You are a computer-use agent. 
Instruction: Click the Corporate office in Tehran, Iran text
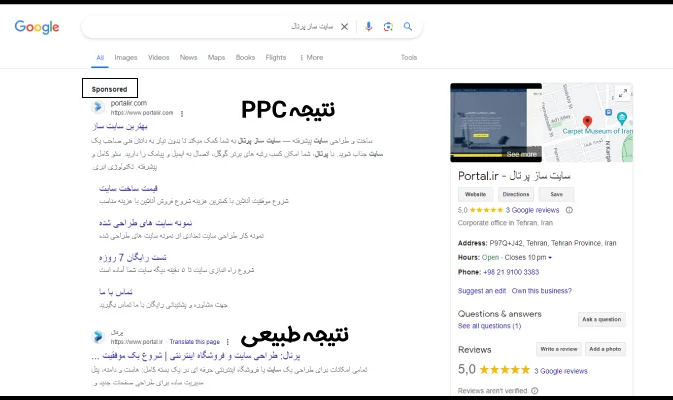(505, 223)
